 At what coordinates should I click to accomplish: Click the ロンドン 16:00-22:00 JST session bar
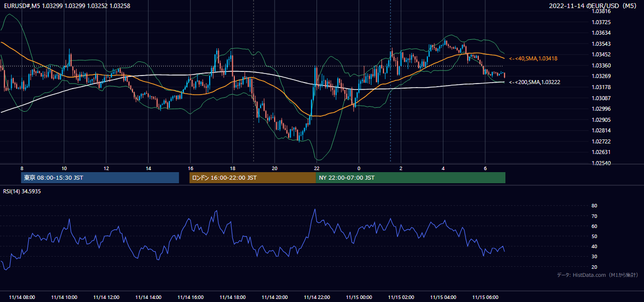252,178
